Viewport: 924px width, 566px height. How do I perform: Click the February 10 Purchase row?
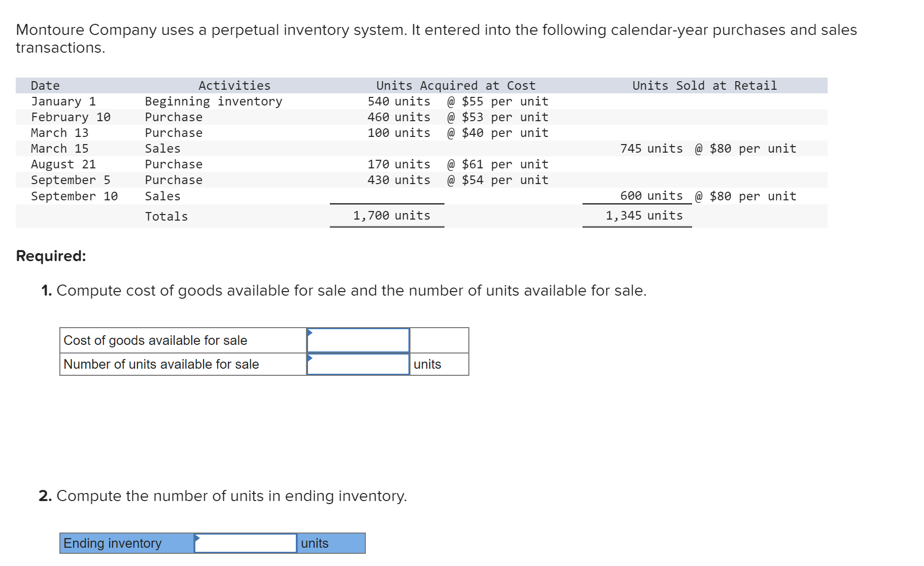pos(203,117)
